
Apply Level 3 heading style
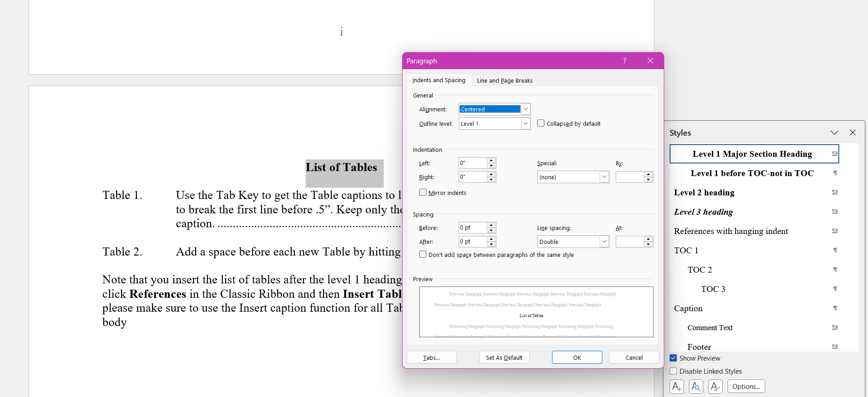point(754,212)
